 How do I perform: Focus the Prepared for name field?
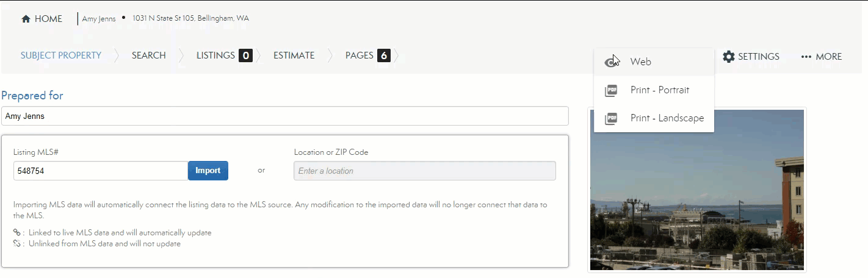pos(284,116)
